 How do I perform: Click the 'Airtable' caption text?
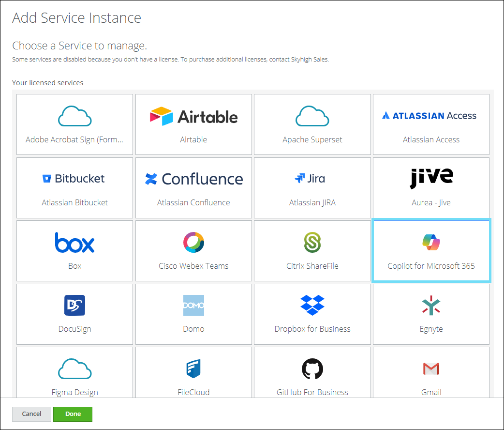coord(193,139)
